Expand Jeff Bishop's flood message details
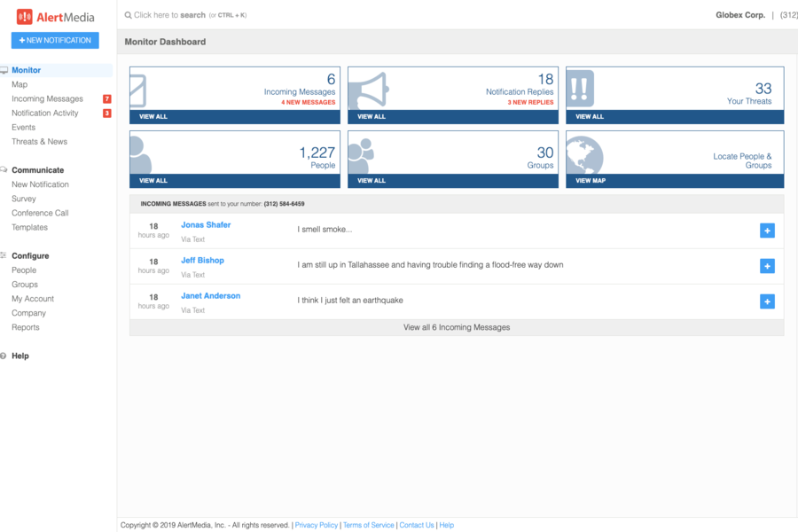Screen dimensions: 798x532 (767, 266)
